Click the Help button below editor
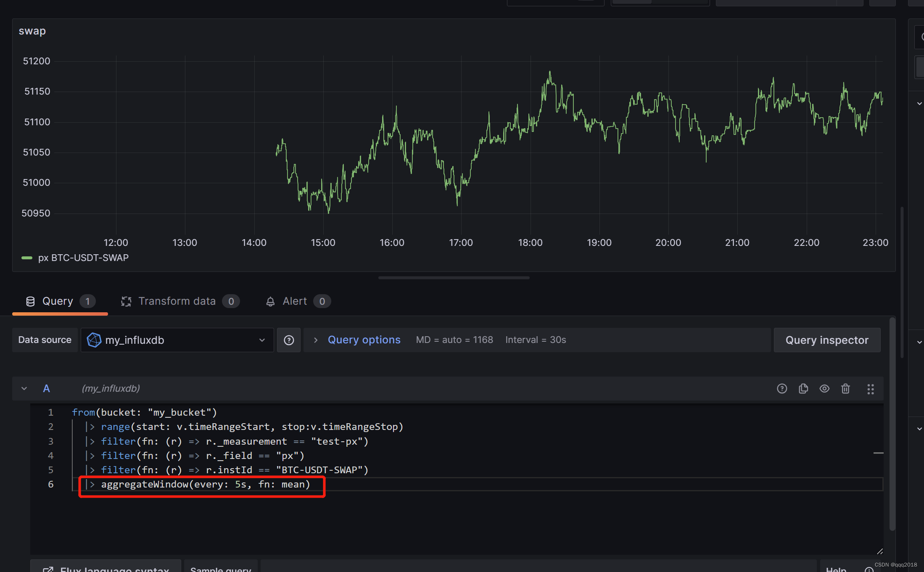This screenshot has height=572, width=924. pos(849,566)
